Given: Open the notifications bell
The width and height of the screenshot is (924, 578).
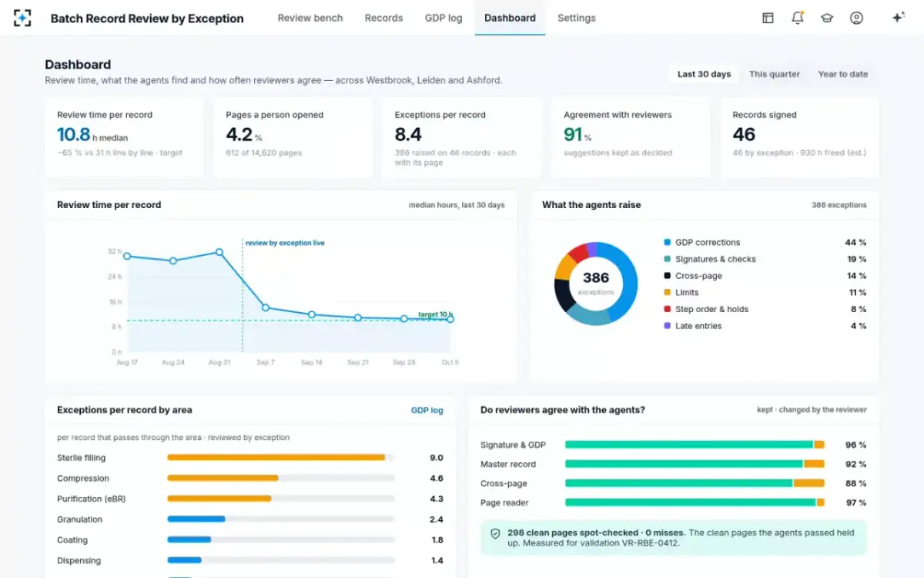Looking at the screenshot, I should [x=797, y=18].
